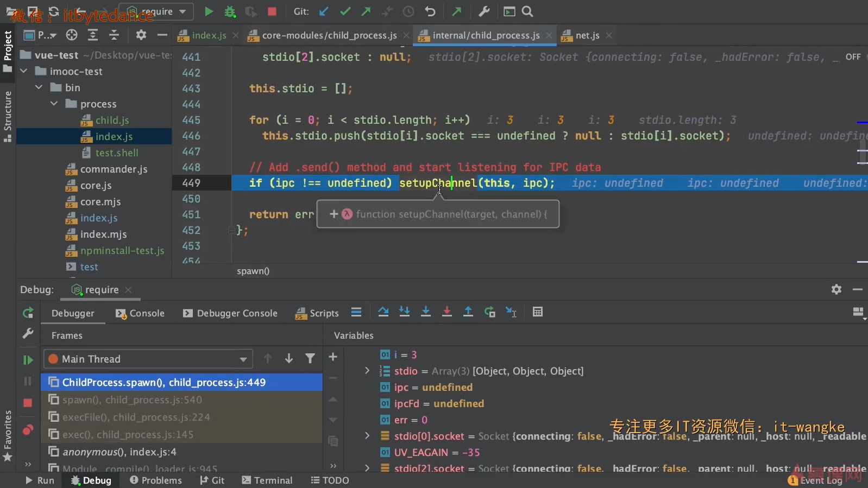This screenshot has height=488, width=868.
Task: Expand setupChannel function popup
Action: click(334, 214)
